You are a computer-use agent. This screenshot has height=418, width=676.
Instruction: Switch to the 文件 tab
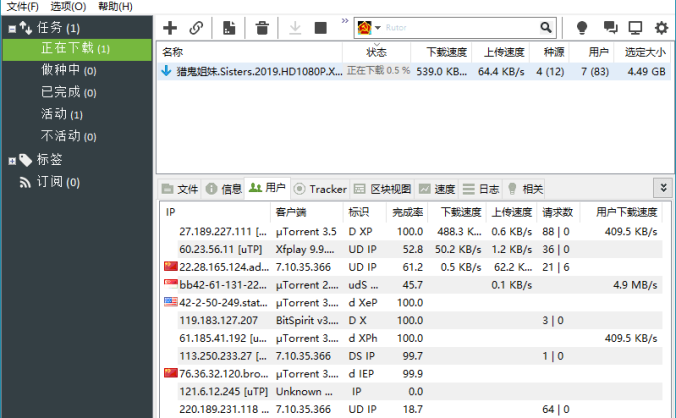(x=180, y=189)
